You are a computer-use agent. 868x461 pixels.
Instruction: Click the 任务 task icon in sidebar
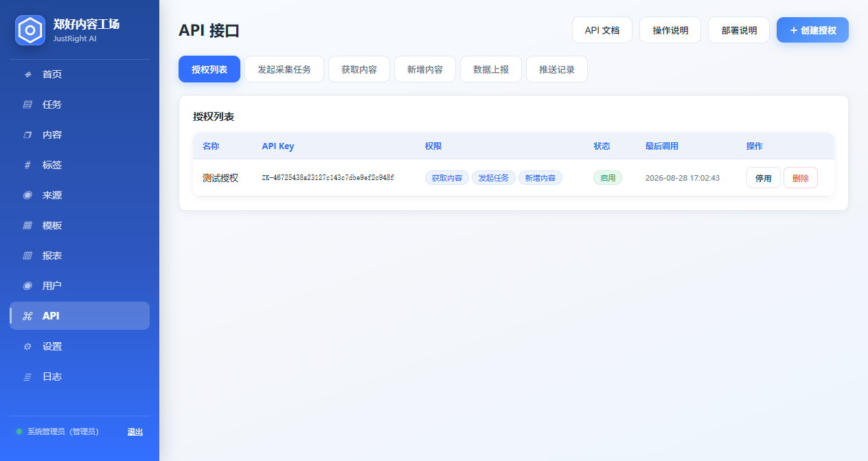[x=27, y=104]
